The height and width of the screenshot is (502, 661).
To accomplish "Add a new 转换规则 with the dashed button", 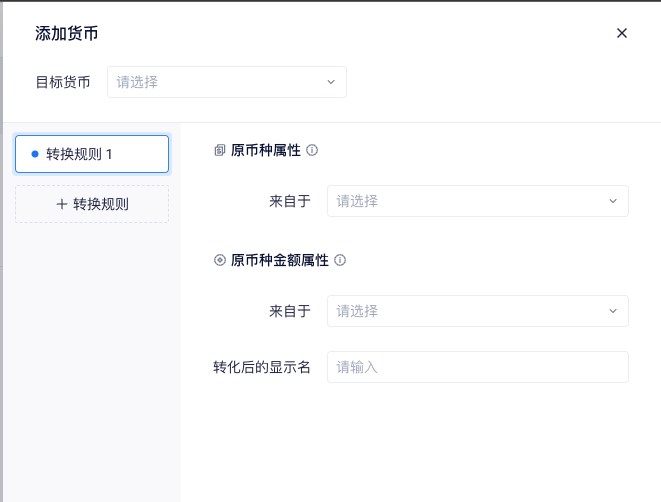I will click(x=92, y=204).
